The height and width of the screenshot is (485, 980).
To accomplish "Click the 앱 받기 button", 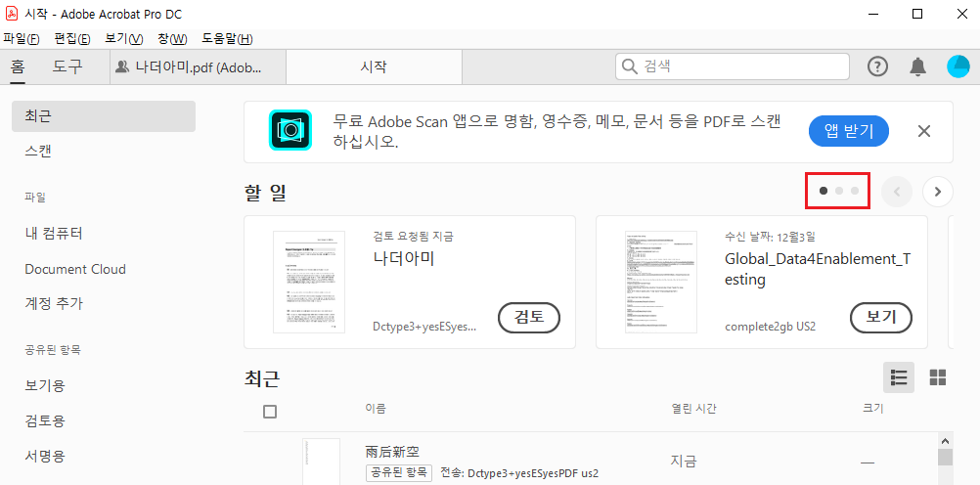I will pos(848,131).
